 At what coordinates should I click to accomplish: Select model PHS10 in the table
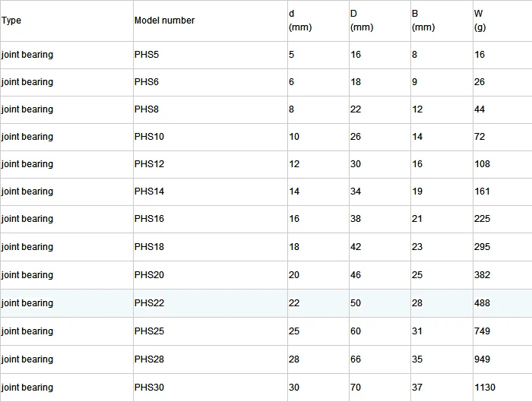pos(149,137)
